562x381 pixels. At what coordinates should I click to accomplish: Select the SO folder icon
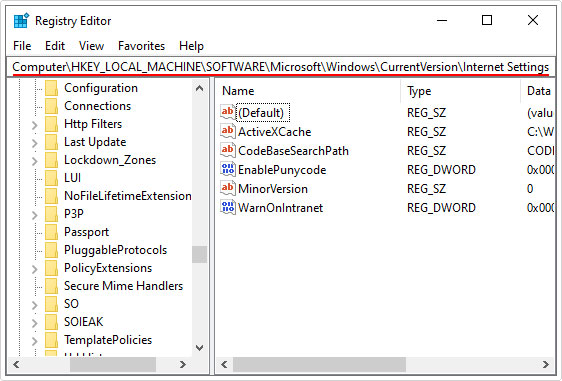tap(51, 304)
